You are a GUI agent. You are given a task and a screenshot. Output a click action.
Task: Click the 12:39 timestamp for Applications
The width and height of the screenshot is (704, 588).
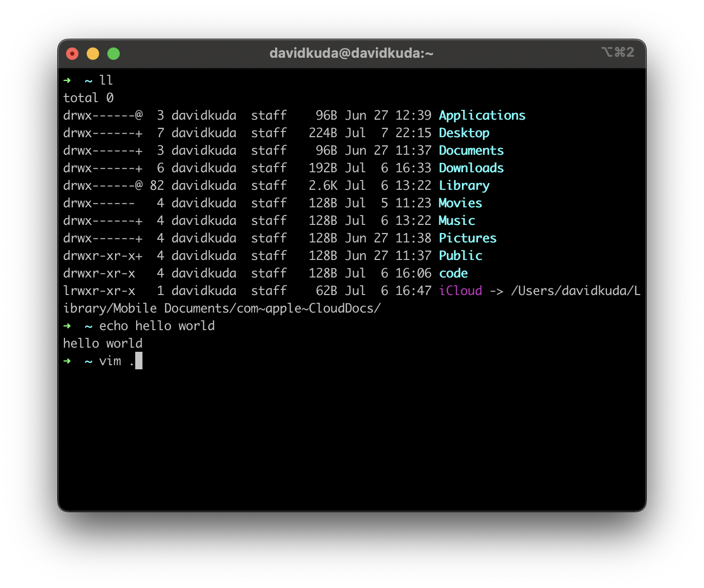pos(413,116)
